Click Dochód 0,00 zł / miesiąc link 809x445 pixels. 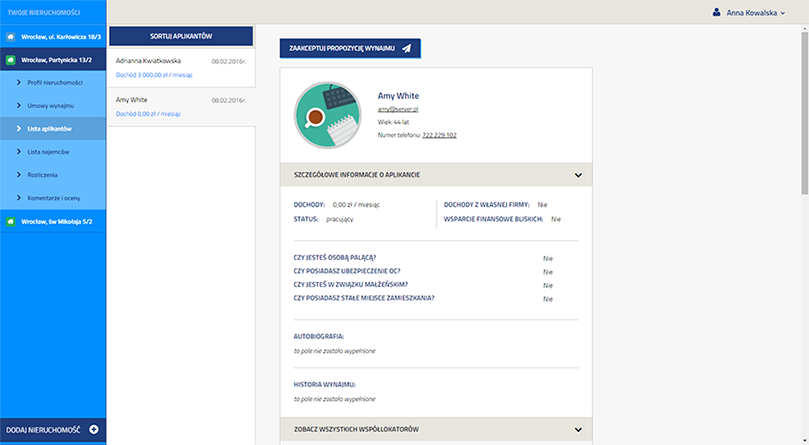tap(148, 114)
